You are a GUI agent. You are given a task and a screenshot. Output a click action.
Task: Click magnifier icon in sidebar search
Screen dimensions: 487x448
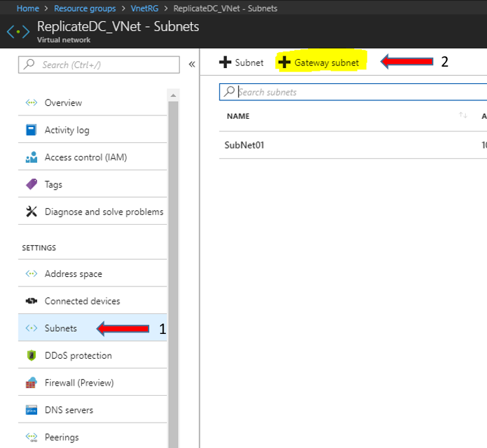click(x=29, y=64)
